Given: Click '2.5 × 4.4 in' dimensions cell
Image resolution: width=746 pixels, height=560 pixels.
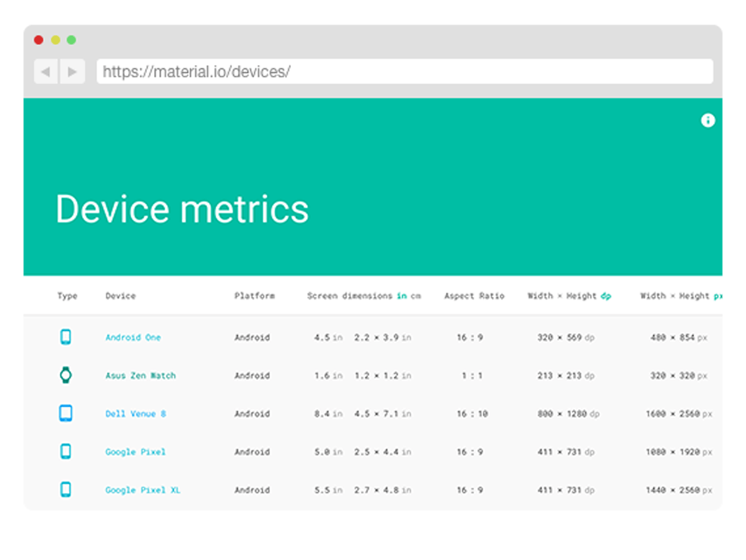Looking at the screenshot, I should (383, 452).
